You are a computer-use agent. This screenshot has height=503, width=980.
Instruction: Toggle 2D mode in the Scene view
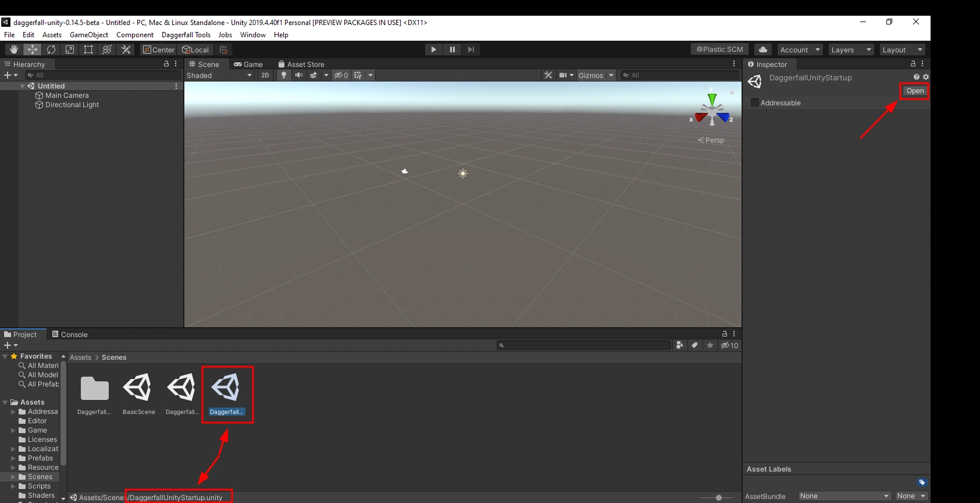pyautogui.click(x=265, y=75)
